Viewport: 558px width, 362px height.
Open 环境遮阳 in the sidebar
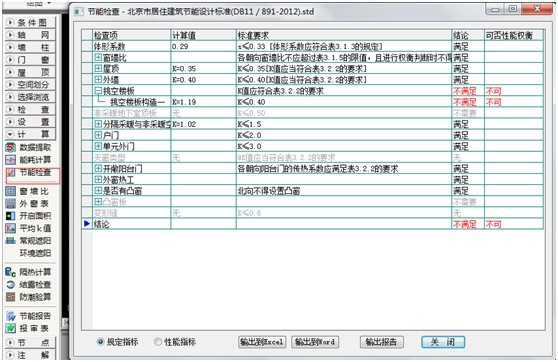tap(35, 253)
